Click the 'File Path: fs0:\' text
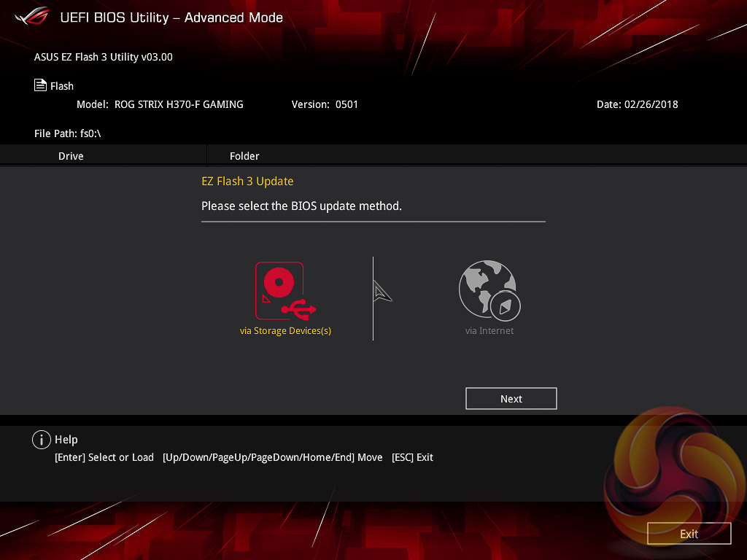 68,133
